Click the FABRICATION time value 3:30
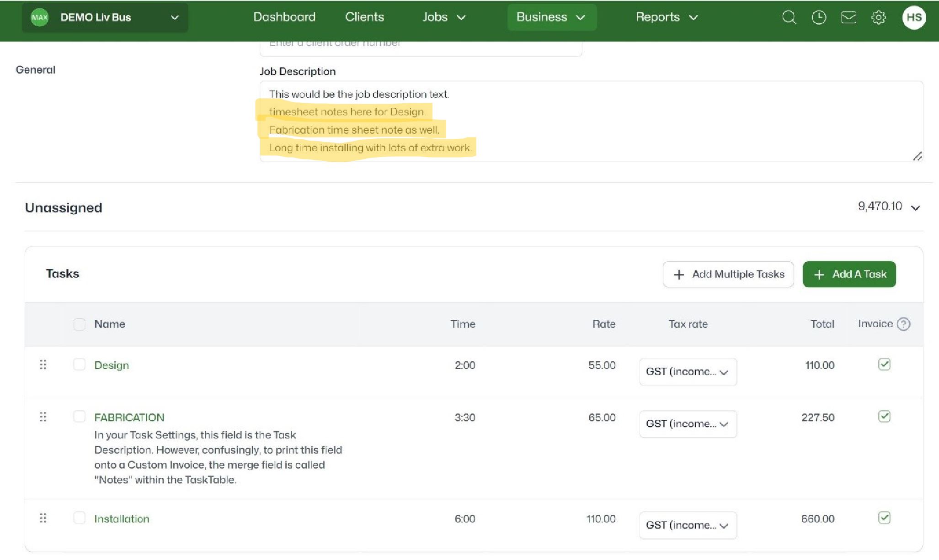939x560 pixels. (x=465, y=417)
